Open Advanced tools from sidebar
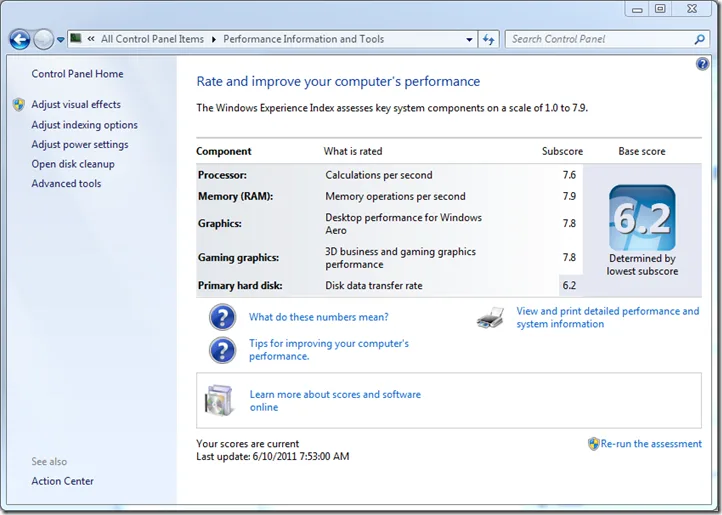 point(66,184)
